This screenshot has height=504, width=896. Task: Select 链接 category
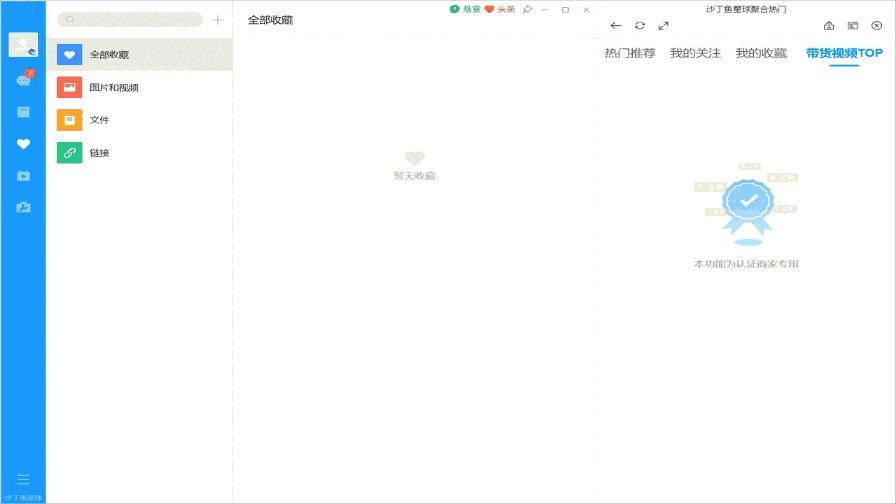(139, 153)
